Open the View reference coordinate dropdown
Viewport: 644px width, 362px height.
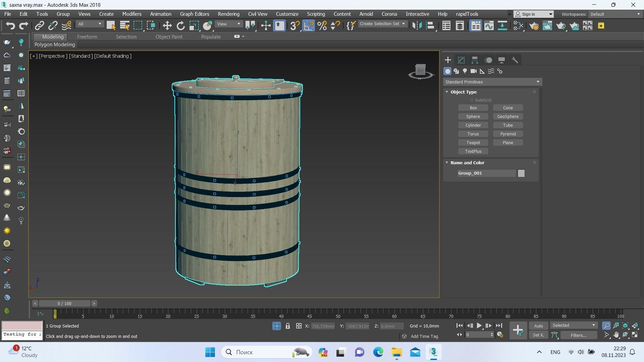click(x=229, y=24)
